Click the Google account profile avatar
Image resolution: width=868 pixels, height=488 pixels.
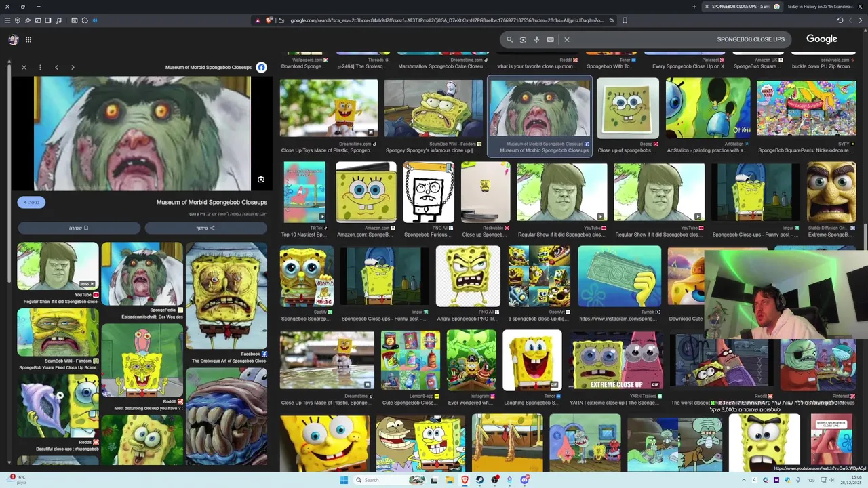(13, 39)
